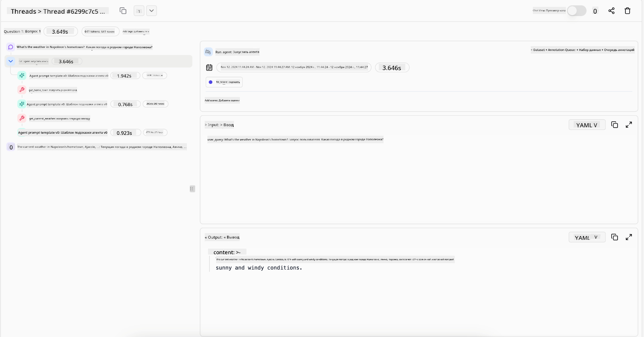
Task: Click sparkle icon of 0.768s Agent prompt template
Action: click(22, 104)
